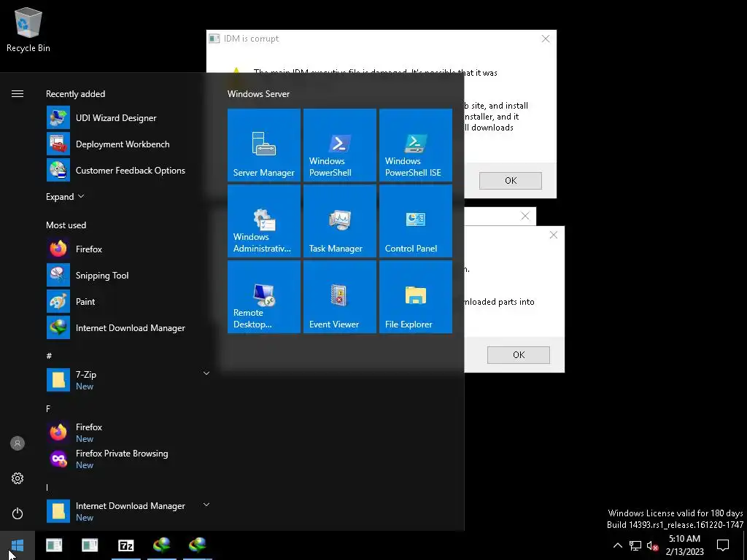This screenshot has width=747, height=560.
Task: Open Event Viewer tile
Action: (340, 297)
